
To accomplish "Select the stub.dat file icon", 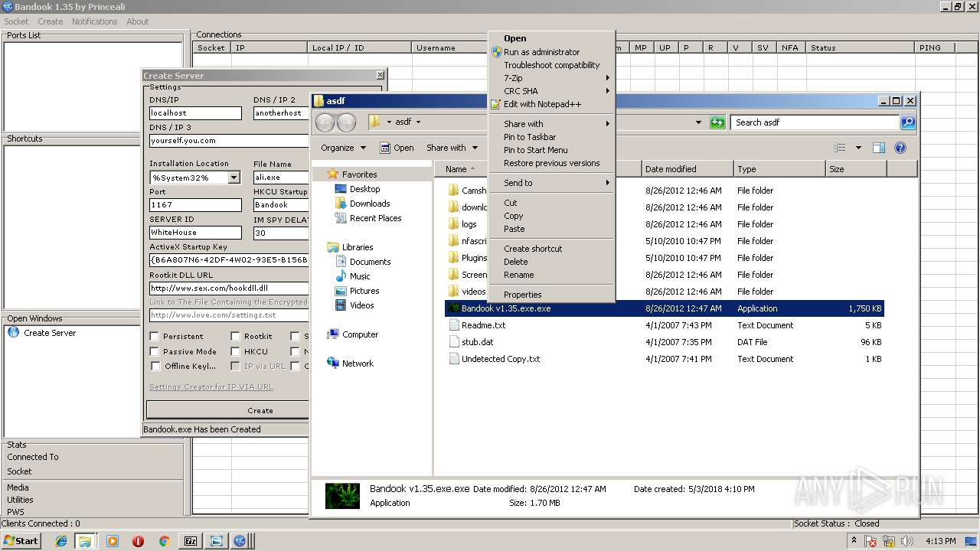I will 454,342.
